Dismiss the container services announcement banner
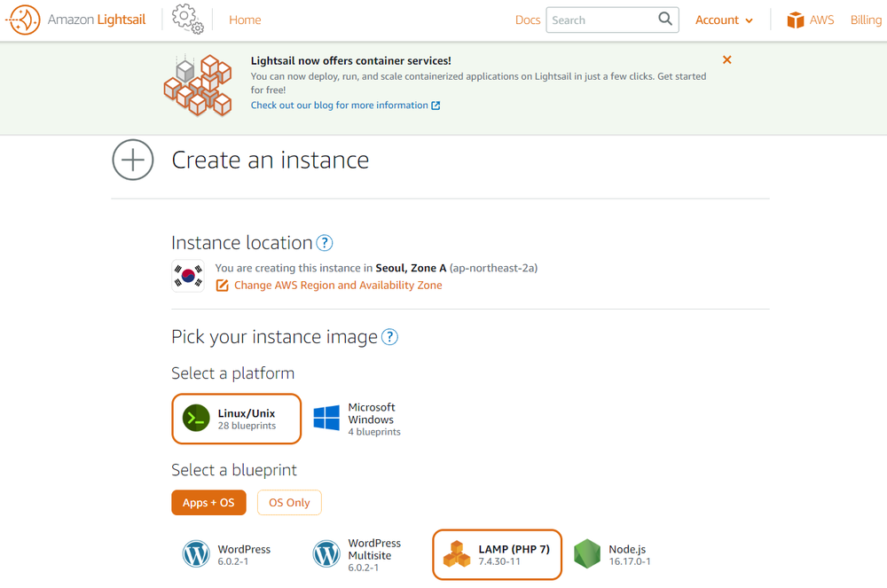887x588 pixels. (x=726, y=59)
